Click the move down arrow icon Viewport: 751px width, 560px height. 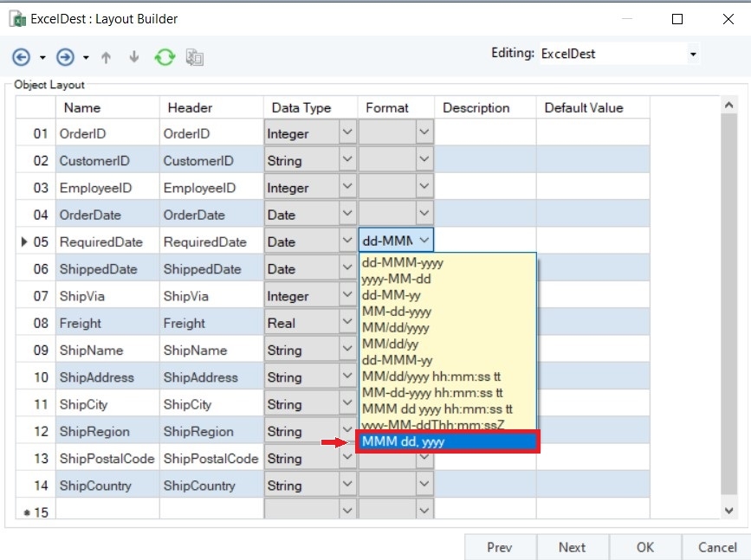point(133,57)
